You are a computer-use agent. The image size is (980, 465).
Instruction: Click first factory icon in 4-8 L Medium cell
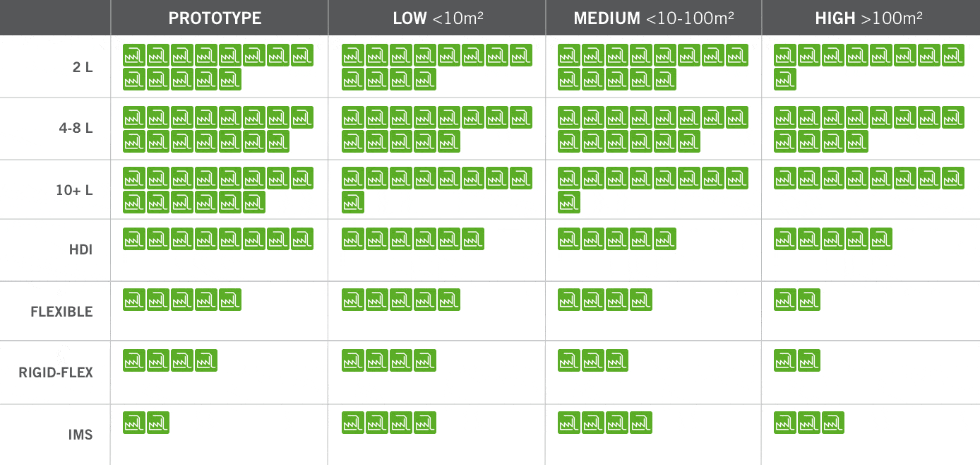569,117
